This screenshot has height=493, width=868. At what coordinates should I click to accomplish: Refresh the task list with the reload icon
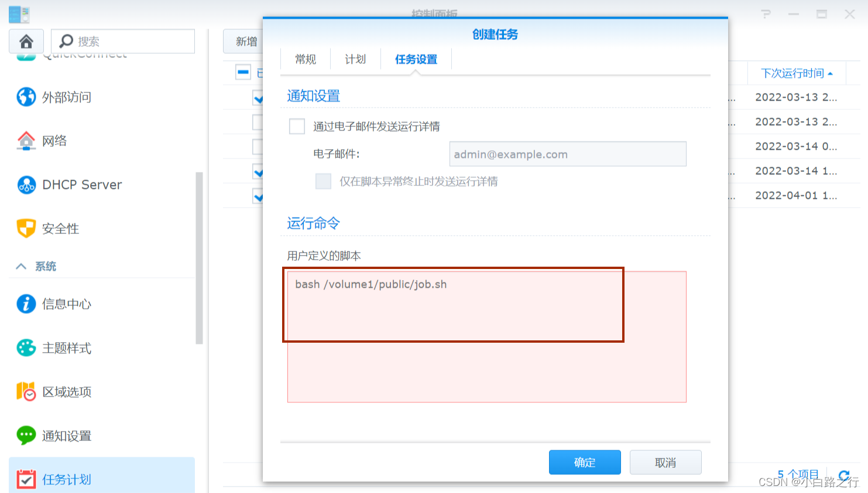point(843,476)
